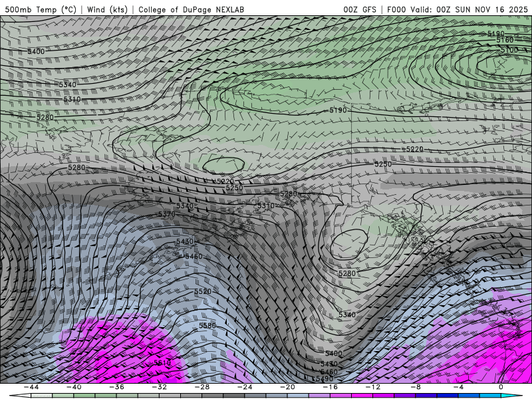Click the 0 color scale label

pyautogui.click(x=501, y=387)
